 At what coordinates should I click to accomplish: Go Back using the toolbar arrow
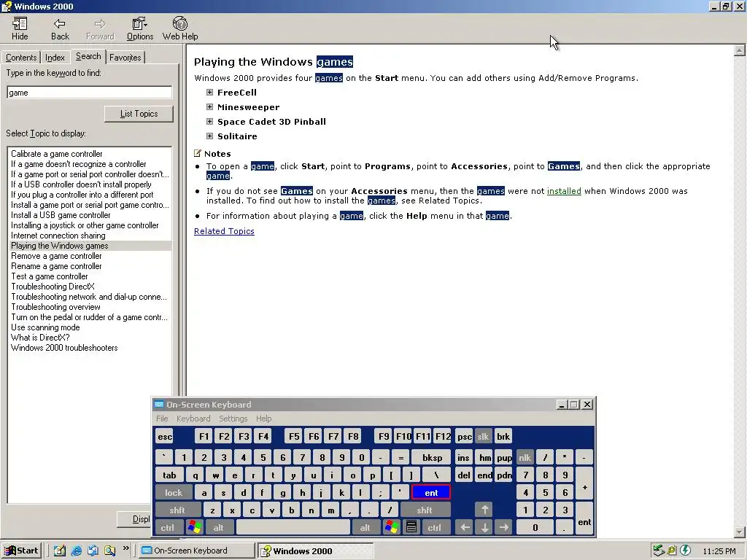click(x=60, y=28)
